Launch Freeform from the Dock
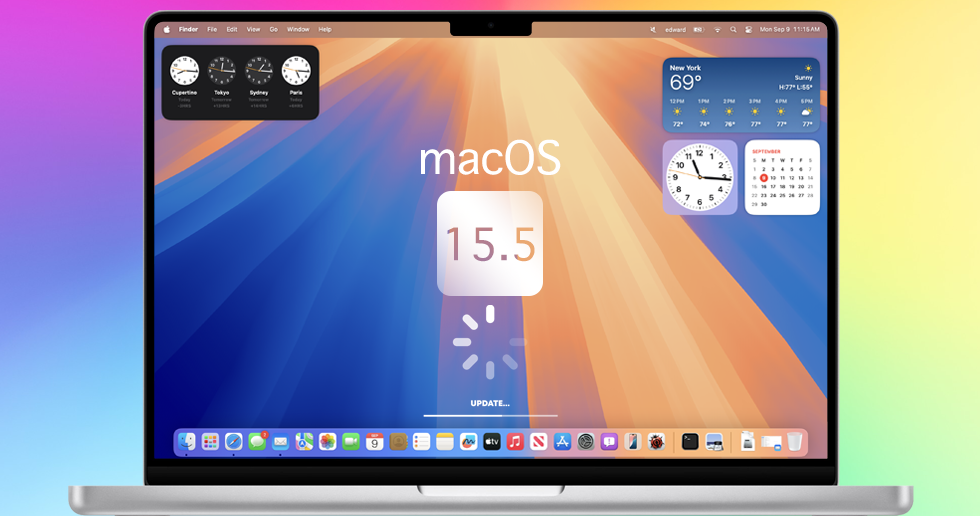 pyautogui.click(x=468, y=442)
